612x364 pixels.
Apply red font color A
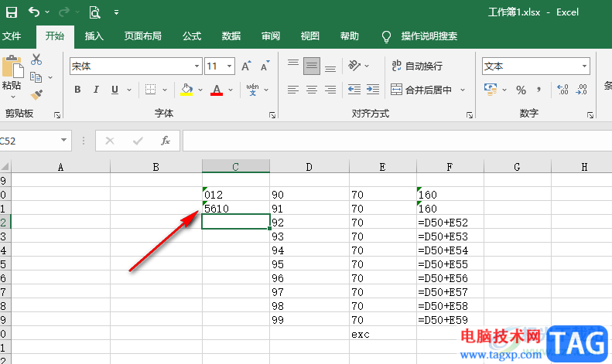217,90
